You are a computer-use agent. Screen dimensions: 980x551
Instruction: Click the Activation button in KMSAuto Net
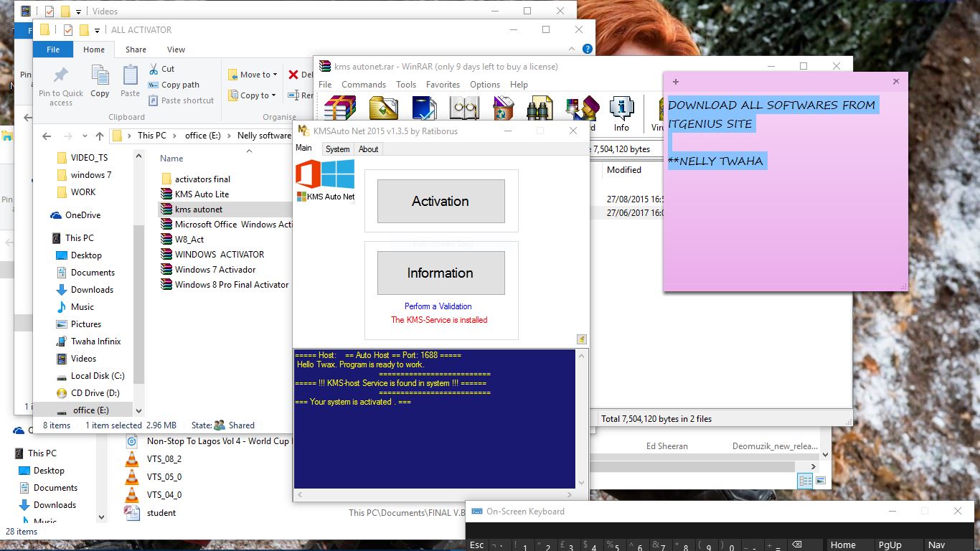[x=440, y=201]
